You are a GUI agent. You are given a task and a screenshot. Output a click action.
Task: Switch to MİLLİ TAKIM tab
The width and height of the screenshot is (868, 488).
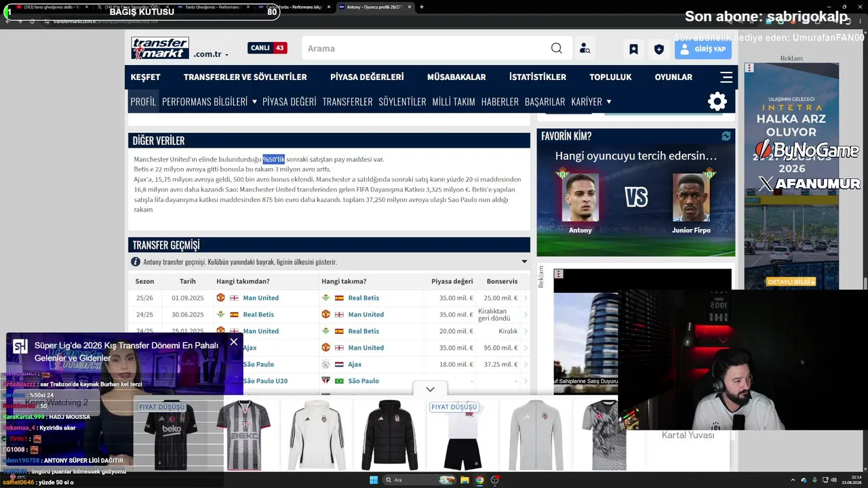(454, 102)
